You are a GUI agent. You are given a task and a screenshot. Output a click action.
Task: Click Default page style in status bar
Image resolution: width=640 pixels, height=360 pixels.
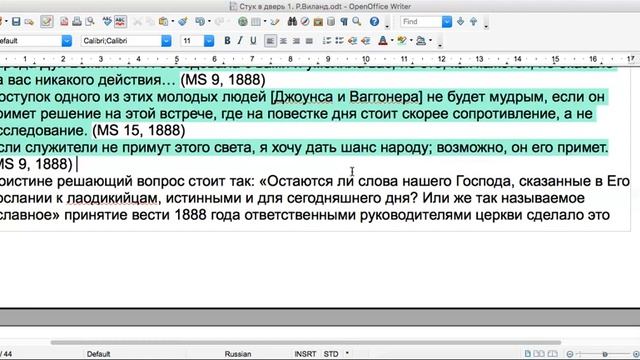98,354
